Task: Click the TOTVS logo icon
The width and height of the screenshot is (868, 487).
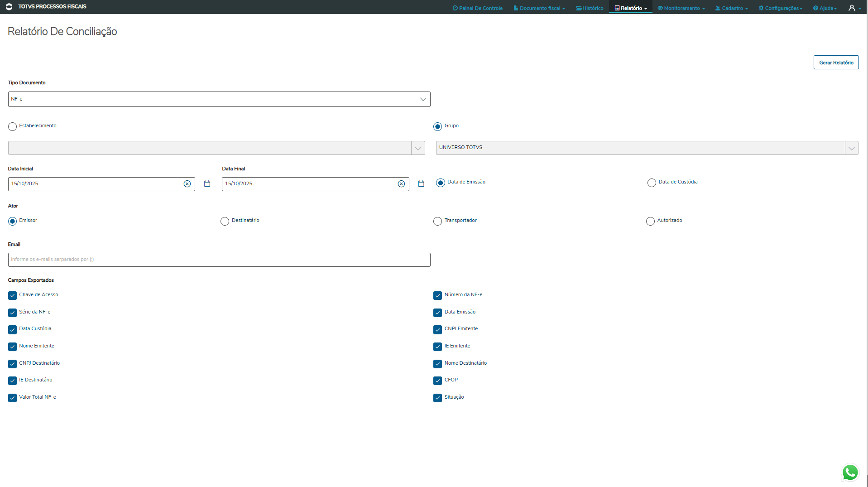Action: pyautogui.click(x=9, y=7)
